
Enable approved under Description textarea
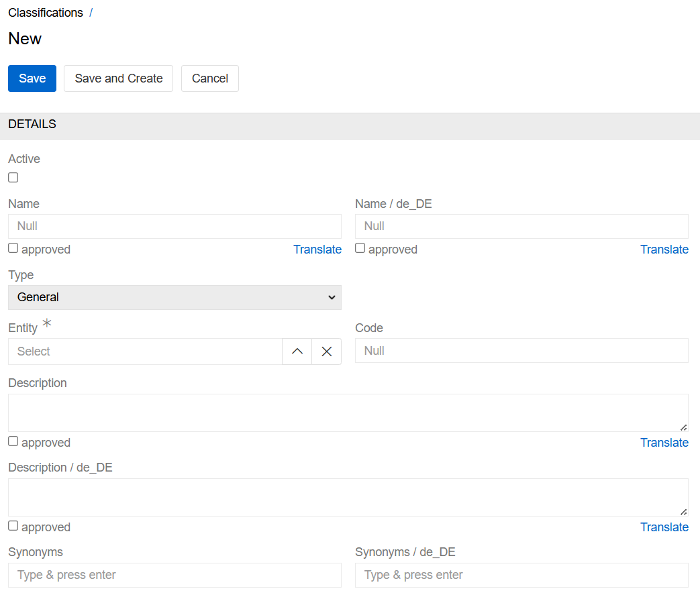coord(13,441)
